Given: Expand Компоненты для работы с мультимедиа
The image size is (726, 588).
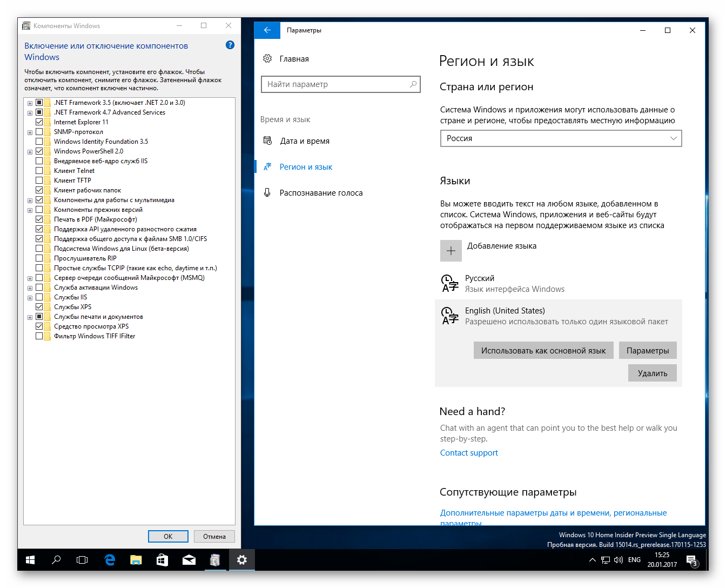Looking at the screenshot, I should click(x=30, y=201).
